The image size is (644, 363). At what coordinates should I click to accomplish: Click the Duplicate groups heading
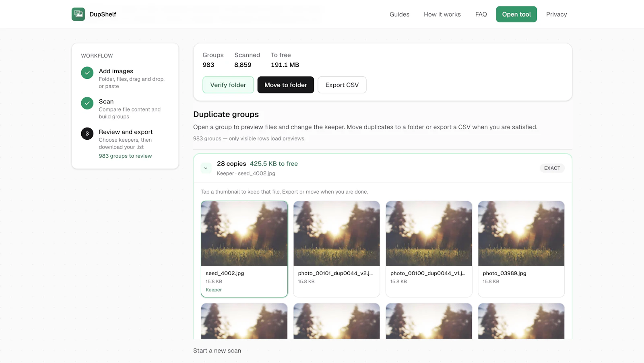click(x=226, y=114)
